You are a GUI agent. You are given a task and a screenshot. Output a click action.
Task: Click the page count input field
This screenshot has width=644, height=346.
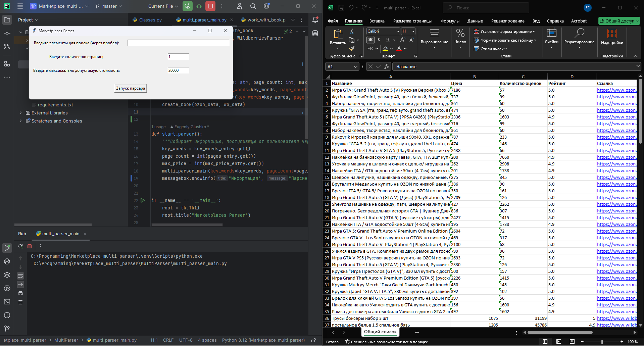(178, 57)
